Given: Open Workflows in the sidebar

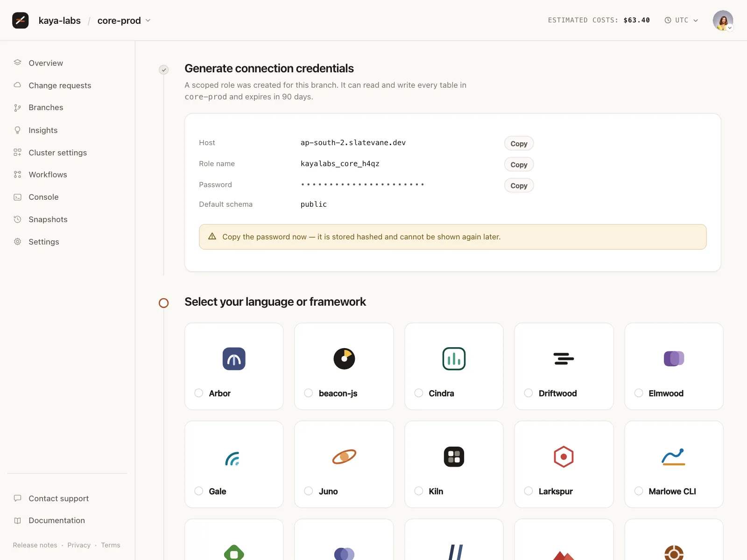Looking at the screenshot, I should click(48, 175).
